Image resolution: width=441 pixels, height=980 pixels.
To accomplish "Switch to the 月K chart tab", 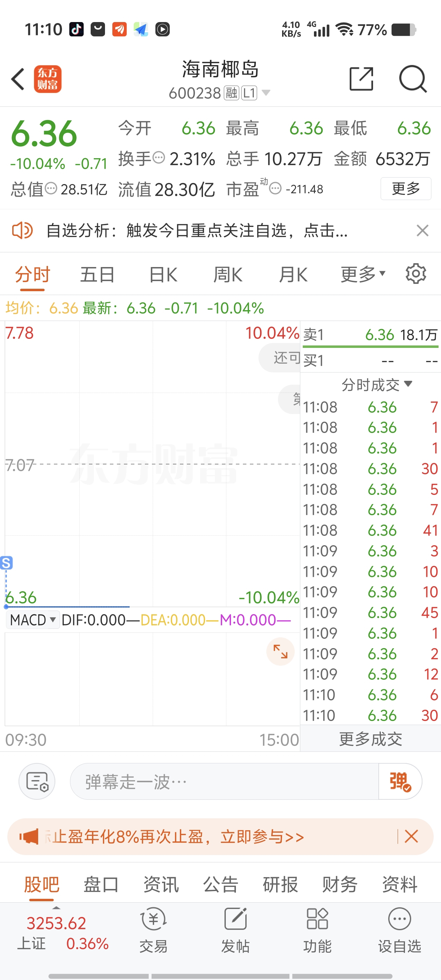I will tap(293, 275).
